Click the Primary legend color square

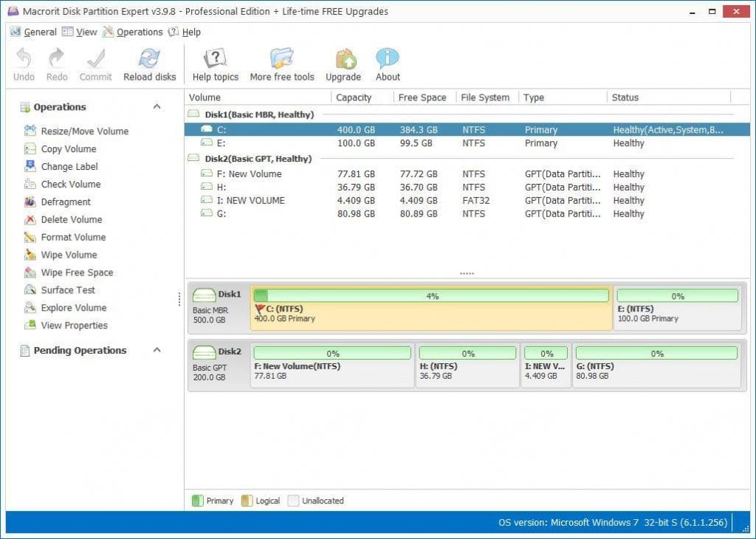199,501
